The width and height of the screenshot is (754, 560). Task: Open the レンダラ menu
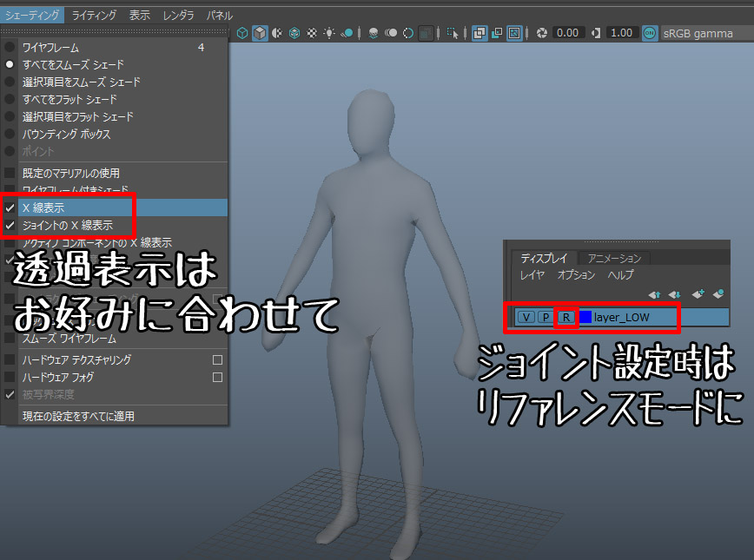click(x=178, y=16)
